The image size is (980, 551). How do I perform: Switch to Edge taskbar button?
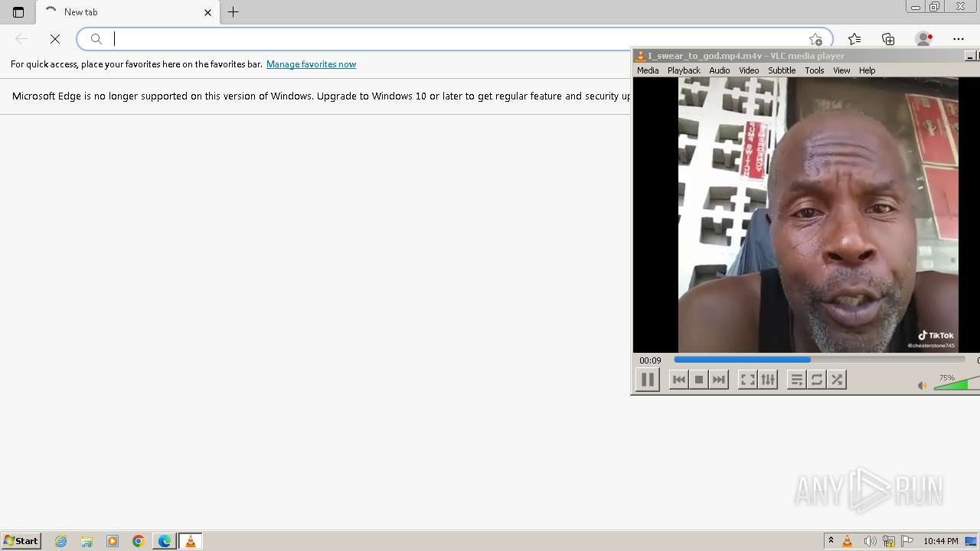coord(165,541)
